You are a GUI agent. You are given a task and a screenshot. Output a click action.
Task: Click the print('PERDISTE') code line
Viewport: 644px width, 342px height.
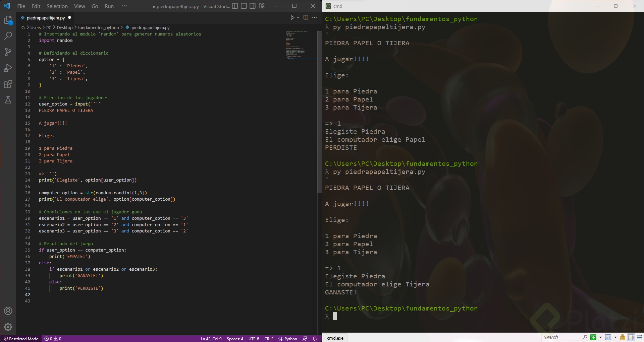81,288
